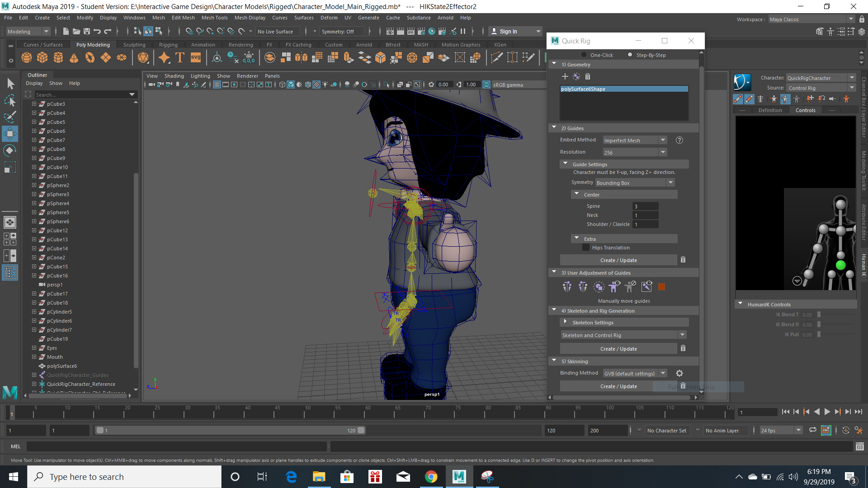Switch to Definition tab in HumanIK

point(770,110)
